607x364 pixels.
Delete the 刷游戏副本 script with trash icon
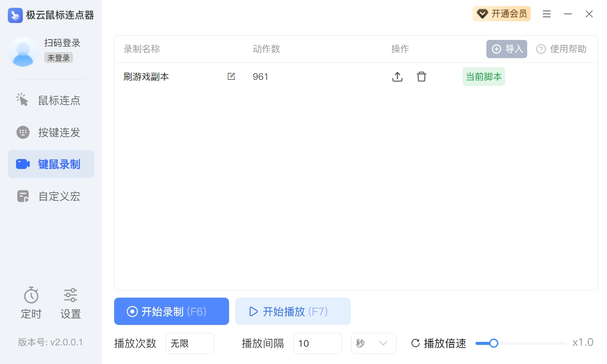pos(421,77)
